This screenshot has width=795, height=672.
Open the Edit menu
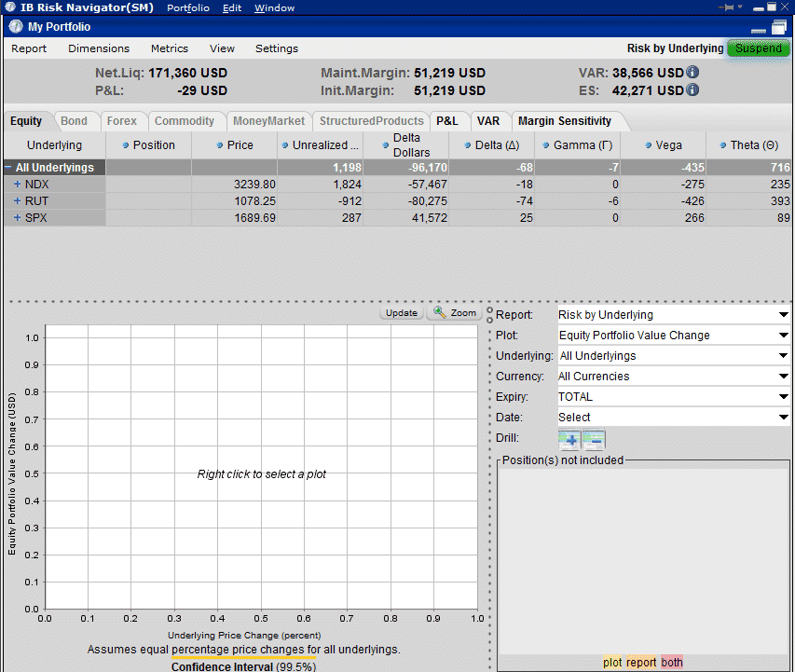tap(232, 7)
